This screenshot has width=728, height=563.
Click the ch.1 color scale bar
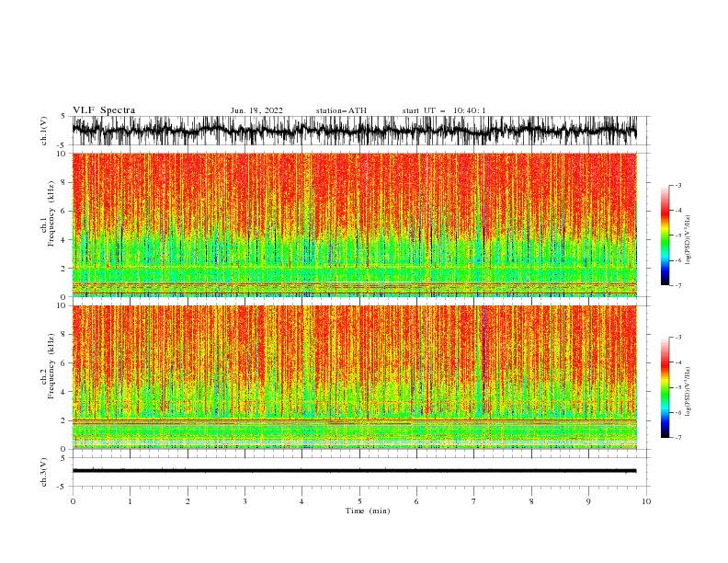[x=665, y=236]
